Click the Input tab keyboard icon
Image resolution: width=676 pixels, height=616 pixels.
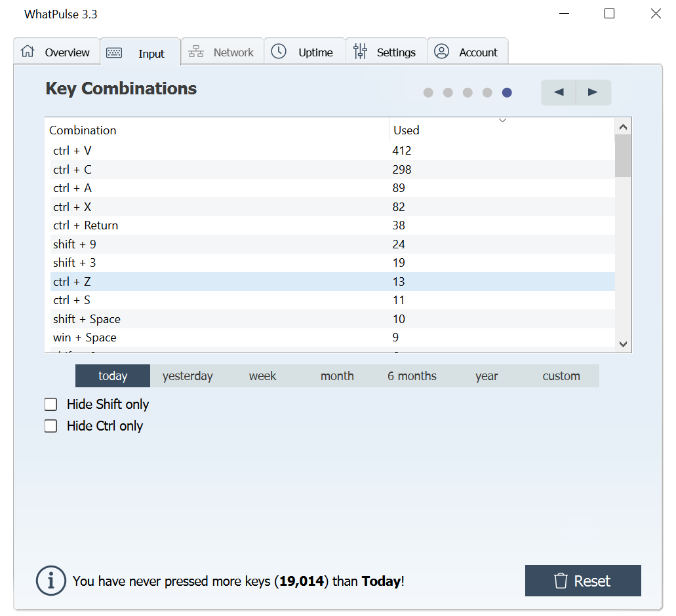coord(114,52)
